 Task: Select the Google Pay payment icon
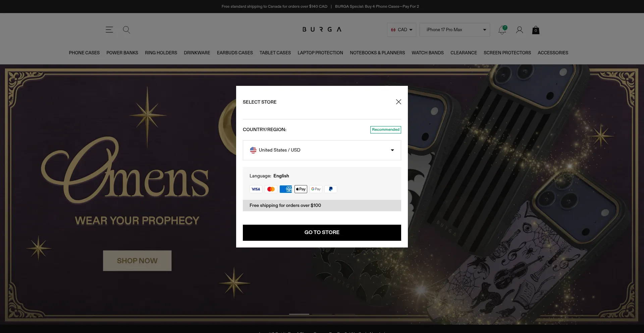click(316, 189)
